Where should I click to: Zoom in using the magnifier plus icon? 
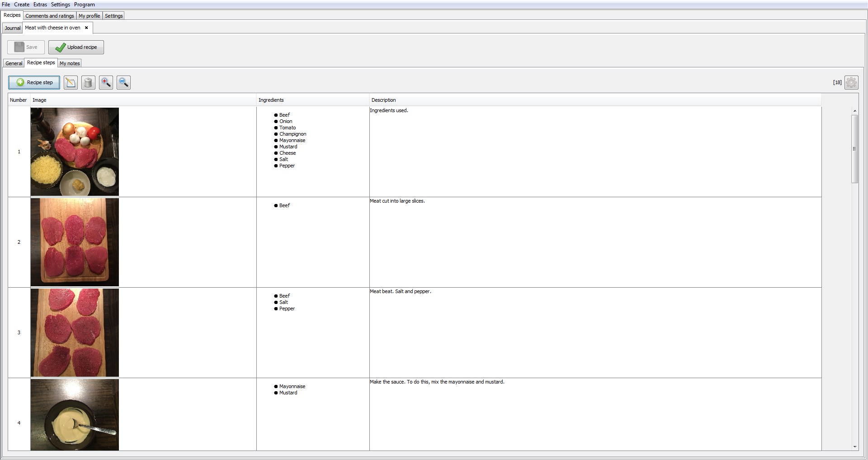[x=105, y=82]
